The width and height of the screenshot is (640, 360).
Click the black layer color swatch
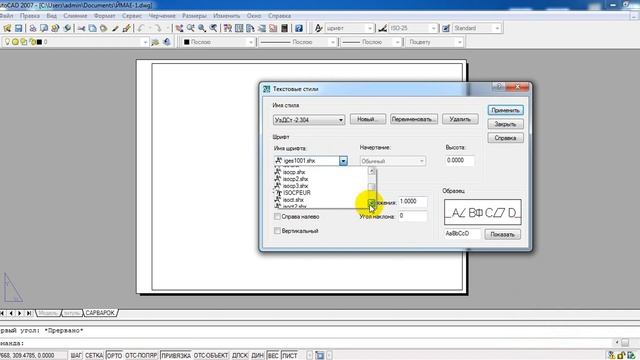pos(40,42)
